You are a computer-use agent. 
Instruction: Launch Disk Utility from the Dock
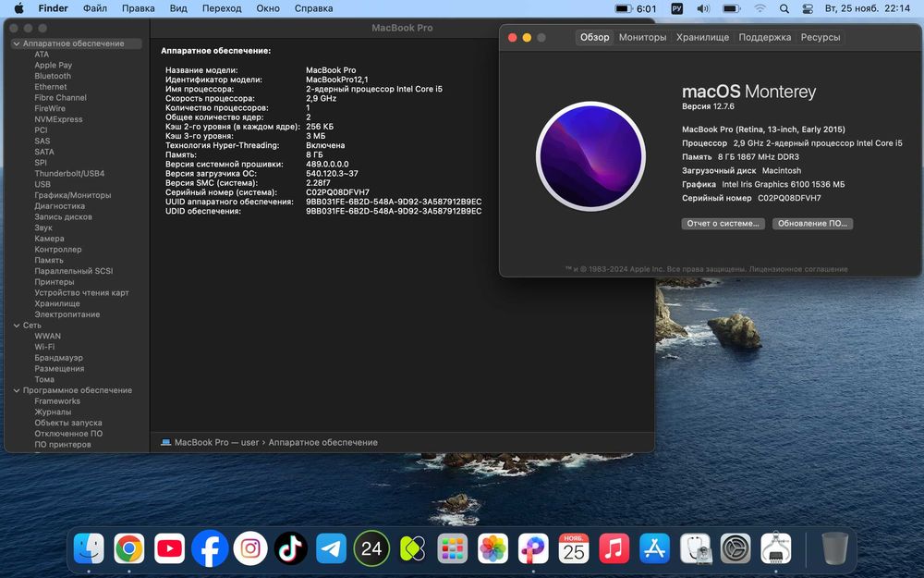[696, 548]
